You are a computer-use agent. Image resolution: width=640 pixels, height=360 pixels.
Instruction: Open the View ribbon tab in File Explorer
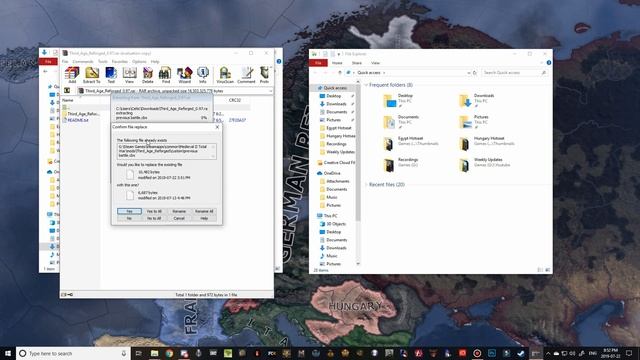[376, 63]
